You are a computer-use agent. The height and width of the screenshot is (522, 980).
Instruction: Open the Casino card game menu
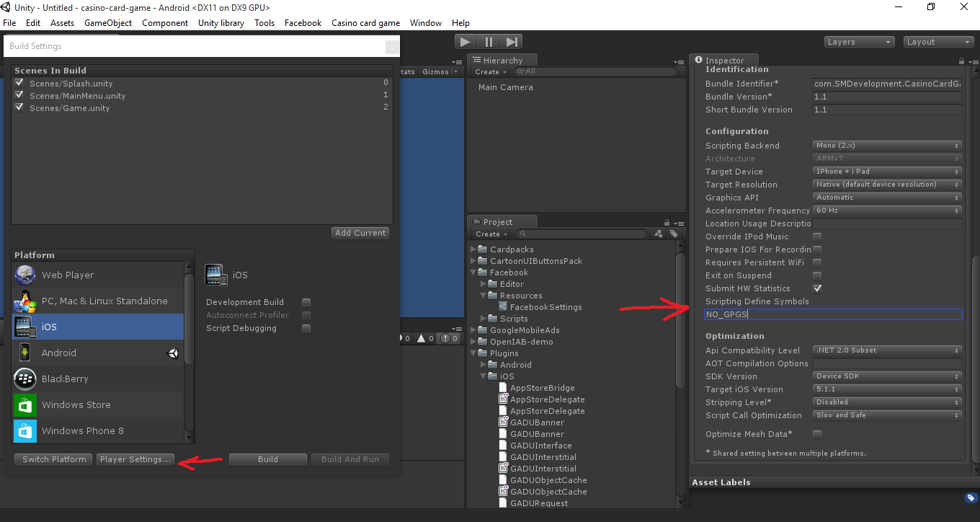(x=365, y=23)
